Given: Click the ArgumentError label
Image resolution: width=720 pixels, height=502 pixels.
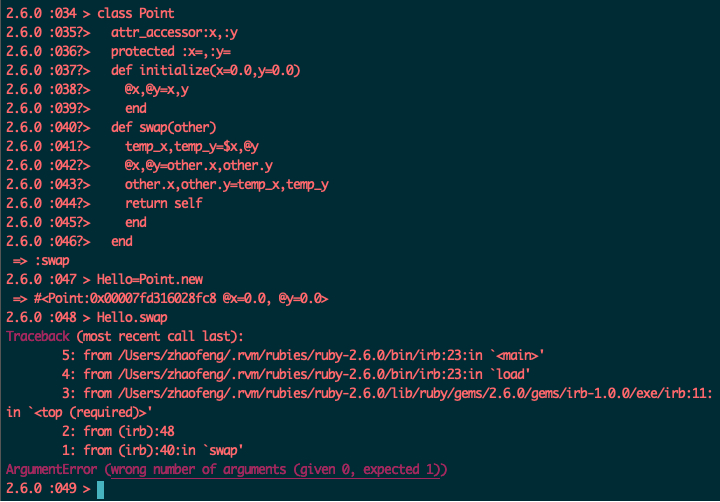Looking at the screenshot, I should (x=51, y=469).
